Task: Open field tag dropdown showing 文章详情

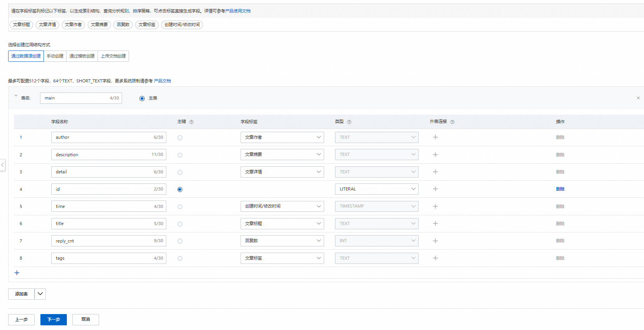Action: pos(282,172)
